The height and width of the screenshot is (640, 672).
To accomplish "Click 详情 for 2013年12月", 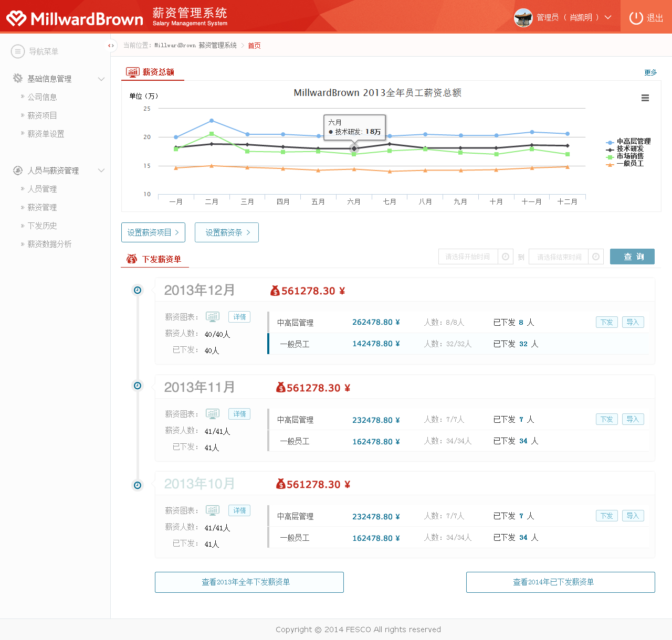I will (x=239, y=317).
